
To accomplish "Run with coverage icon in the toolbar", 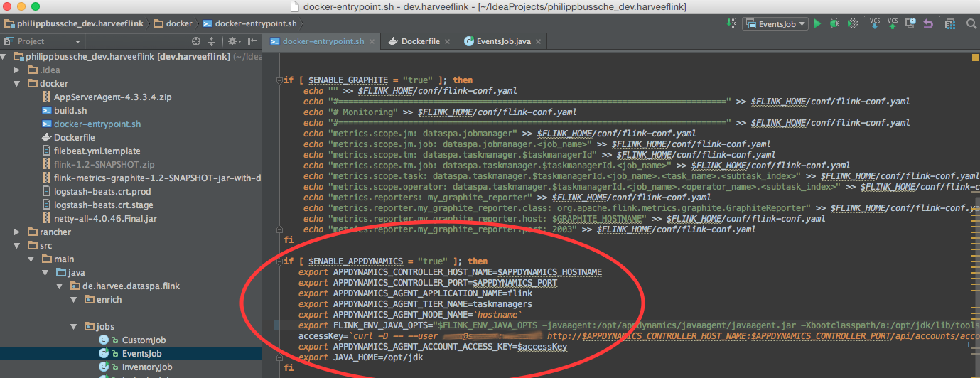I will (853, 24).
